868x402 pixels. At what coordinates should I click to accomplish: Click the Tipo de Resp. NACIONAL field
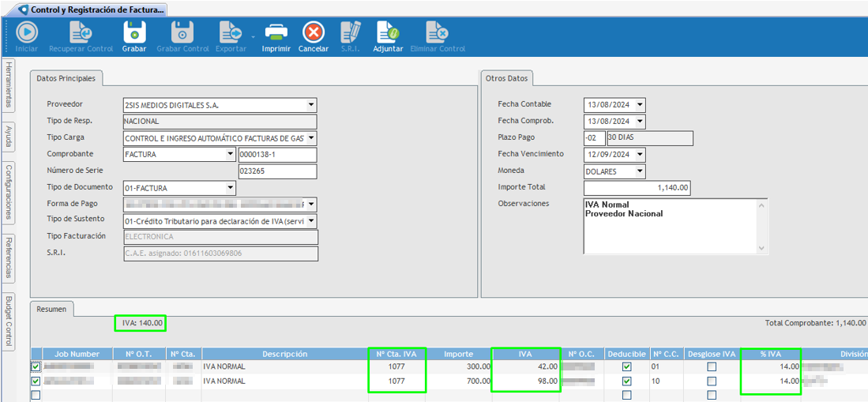pyautogui.click(x=220, y=122)
